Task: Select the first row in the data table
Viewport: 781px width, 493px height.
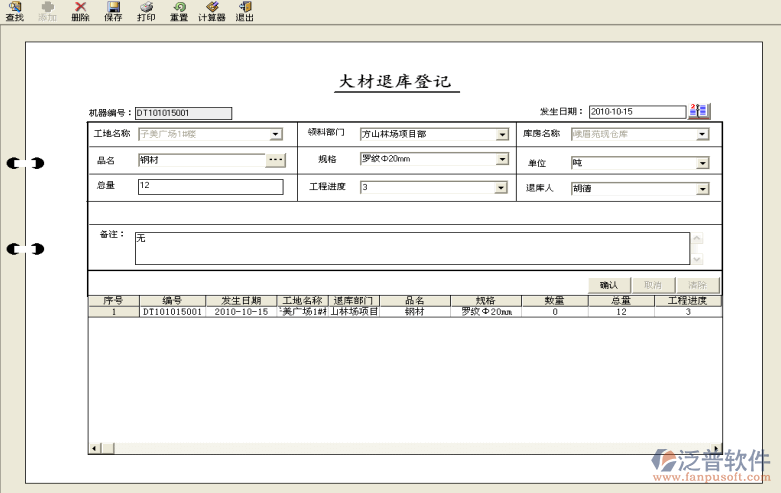Action: coord(400,312)
